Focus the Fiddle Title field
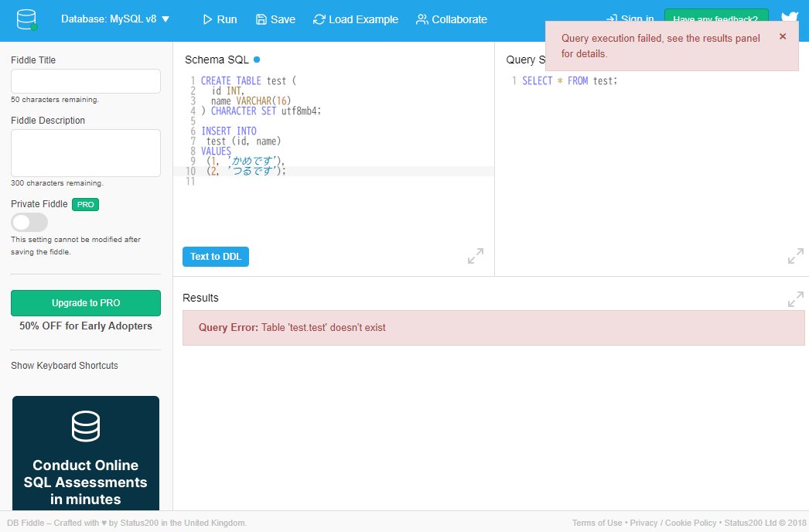This screenshot has width=809, height=532. 86,81
